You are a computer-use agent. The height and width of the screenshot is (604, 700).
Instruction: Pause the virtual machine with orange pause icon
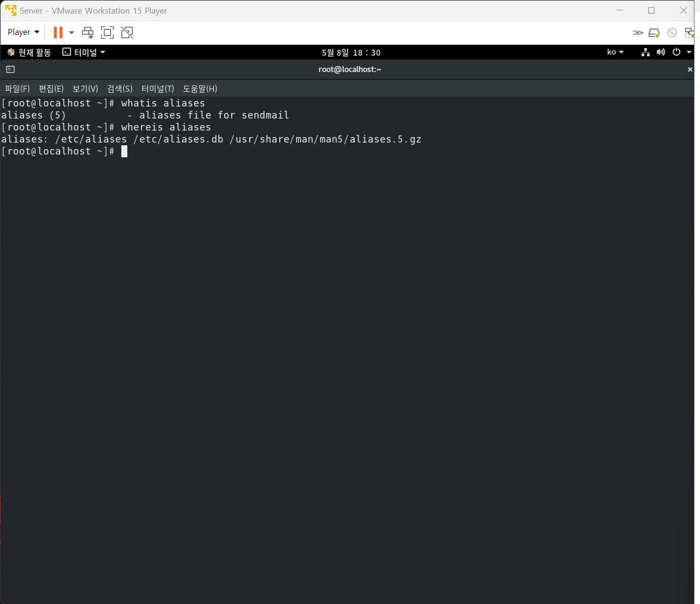(58, 32)
